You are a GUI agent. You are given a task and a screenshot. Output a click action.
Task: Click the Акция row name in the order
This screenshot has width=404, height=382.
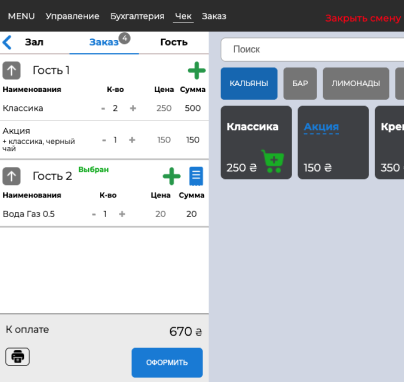(x=16, y=131)
